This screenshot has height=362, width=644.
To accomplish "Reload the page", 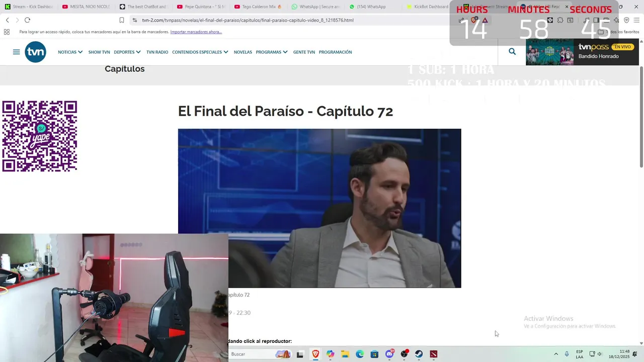I will click(27, 20).
